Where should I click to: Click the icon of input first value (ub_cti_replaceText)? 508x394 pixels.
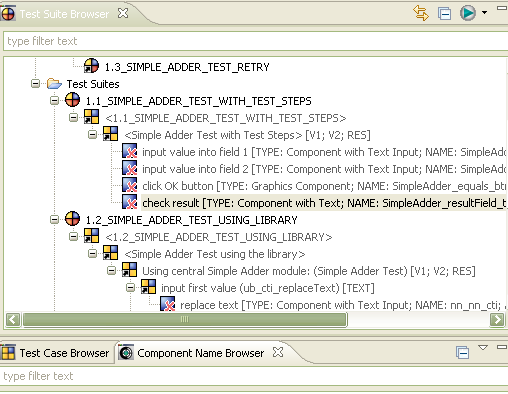click(x=148, y=287)
